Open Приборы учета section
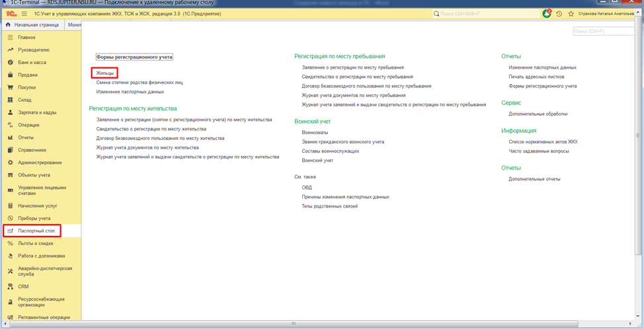Screen dimensions: 644x329 tap(34, 218)
